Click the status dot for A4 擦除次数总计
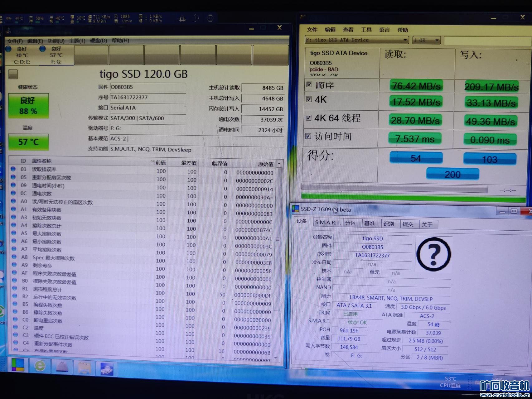This screenshot has height=399, width=532. [14, 225]
